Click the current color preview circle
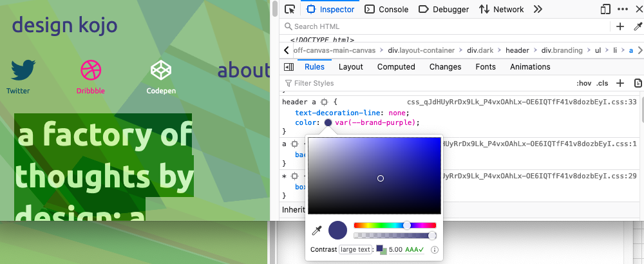 tap(338, 231)
